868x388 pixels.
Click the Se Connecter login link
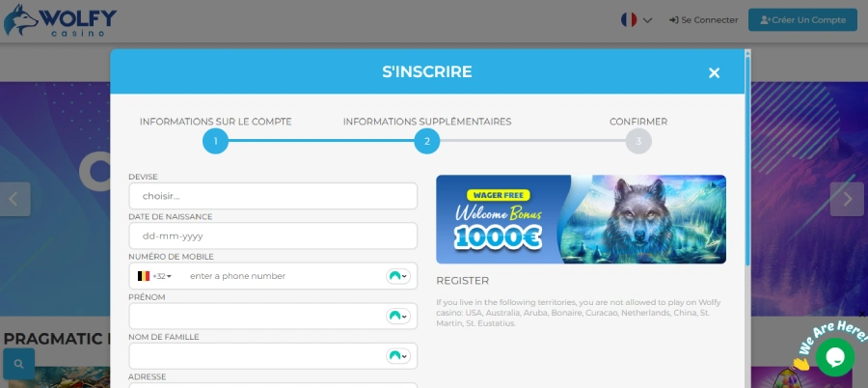[704, 20]
